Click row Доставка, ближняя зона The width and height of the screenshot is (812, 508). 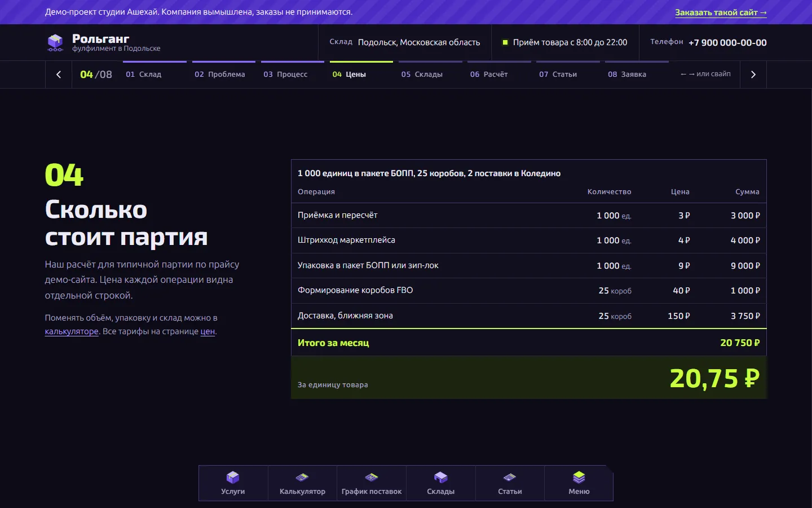[528, 316]
